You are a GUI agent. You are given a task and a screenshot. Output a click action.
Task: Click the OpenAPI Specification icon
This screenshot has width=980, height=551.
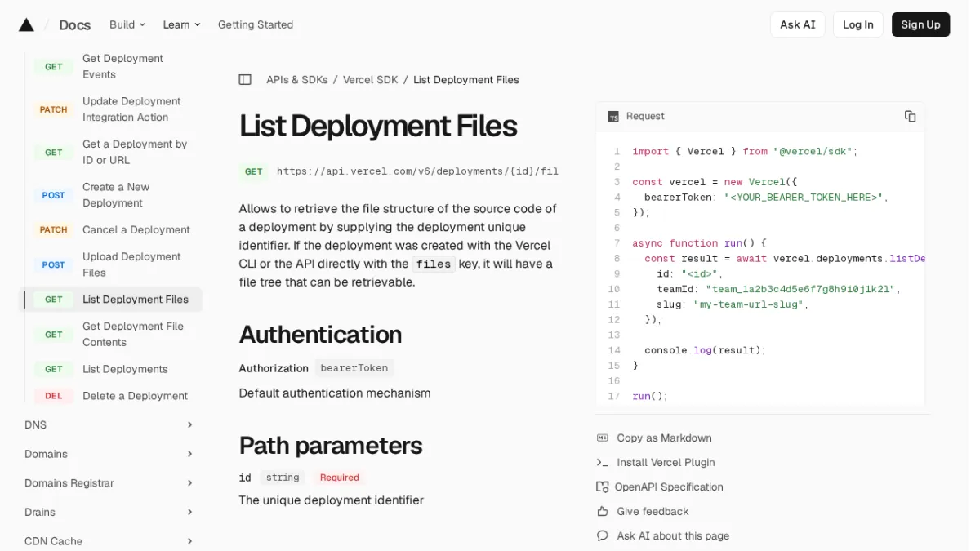pyautogui.click(x=603, y=487)
